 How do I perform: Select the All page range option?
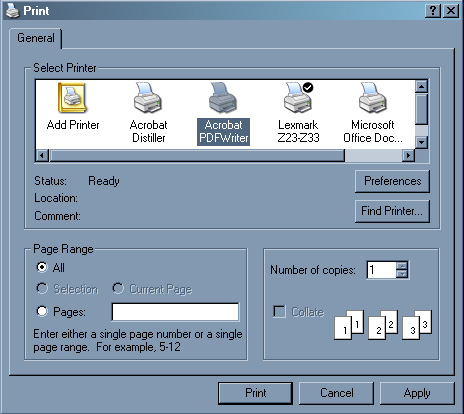tap(42, 267)
